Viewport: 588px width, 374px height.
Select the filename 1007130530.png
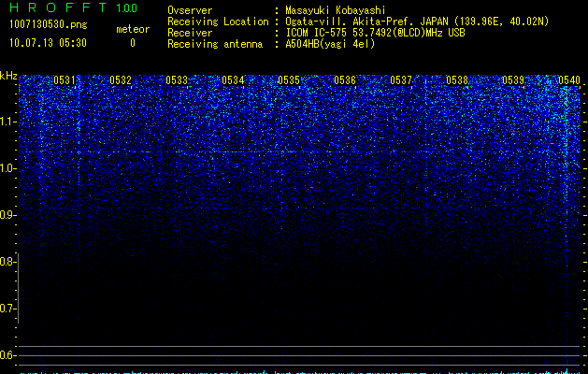coord(49,24)
